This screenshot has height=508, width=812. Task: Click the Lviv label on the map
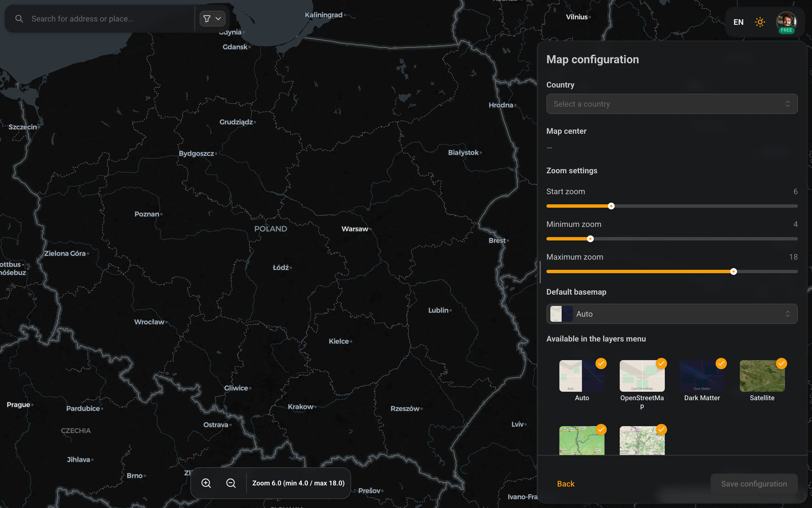click(517, 424)
